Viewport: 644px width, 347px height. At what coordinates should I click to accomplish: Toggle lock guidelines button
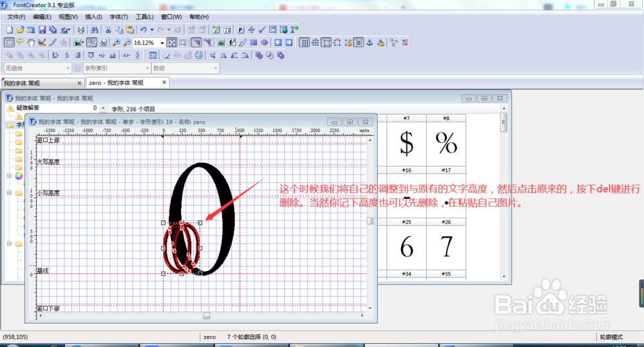(348, 42)
